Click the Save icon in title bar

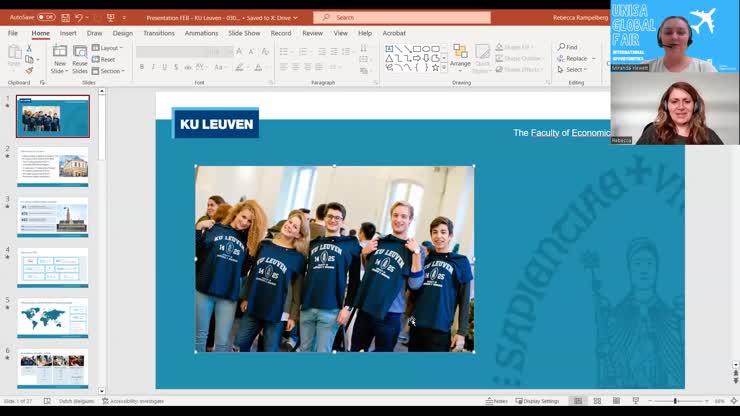[65, 17]
